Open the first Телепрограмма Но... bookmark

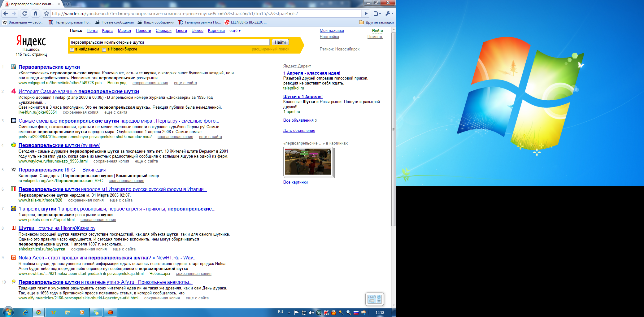(70, 22)
